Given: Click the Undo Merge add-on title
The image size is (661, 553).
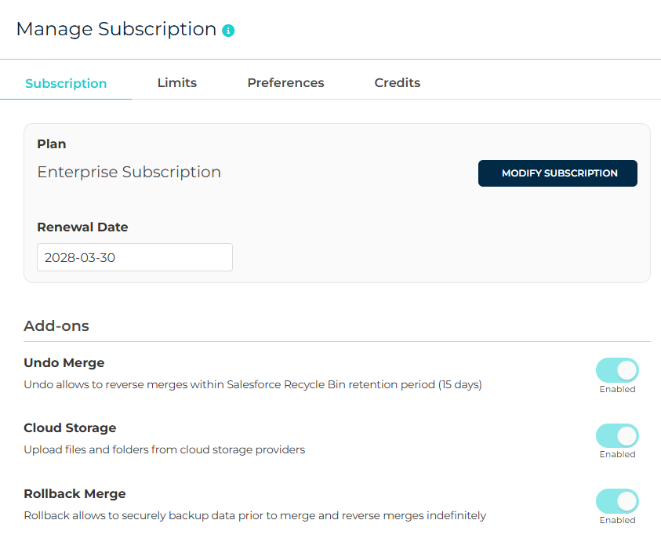Looking at the screenshot, I should click(x=64, y=363).
